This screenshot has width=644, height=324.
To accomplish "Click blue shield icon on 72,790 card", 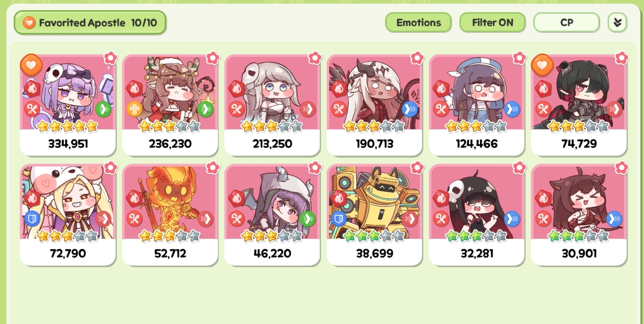I will (32, 219).
